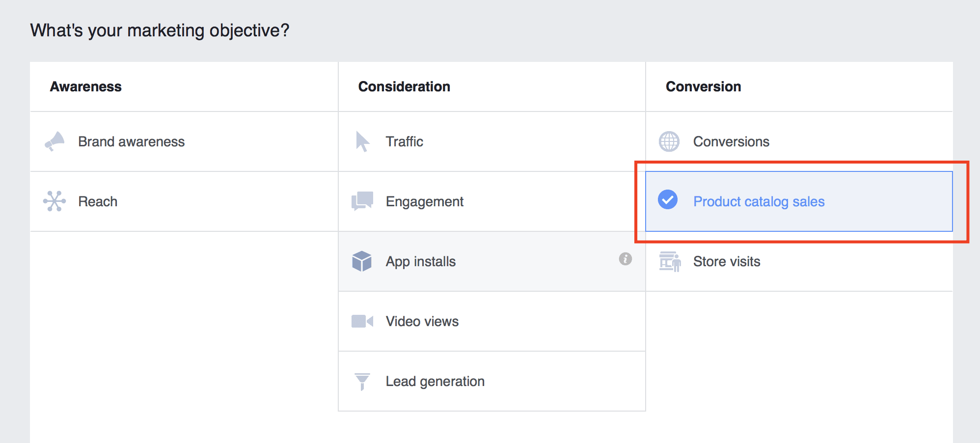Image resolution: width=980 pixels, height=443 pixels.
Task: Click the App installs cube icon
Action: tap(362, 261)
